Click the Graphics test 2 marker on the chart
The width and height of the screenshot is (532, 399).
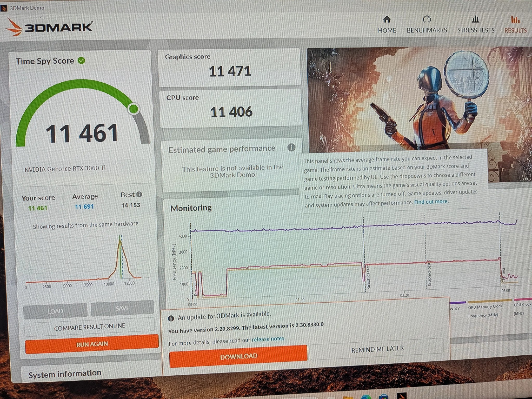429,273
